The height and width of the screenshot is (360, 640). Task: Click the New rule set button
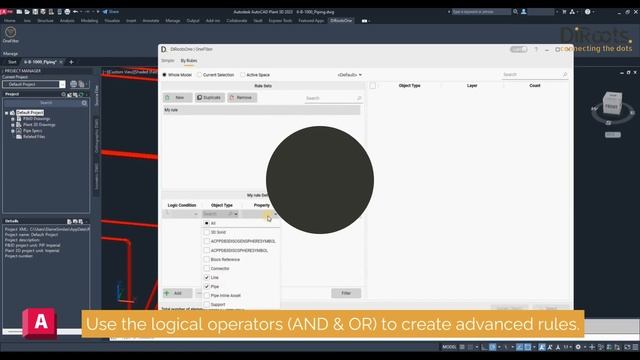(x=178, y=98)
